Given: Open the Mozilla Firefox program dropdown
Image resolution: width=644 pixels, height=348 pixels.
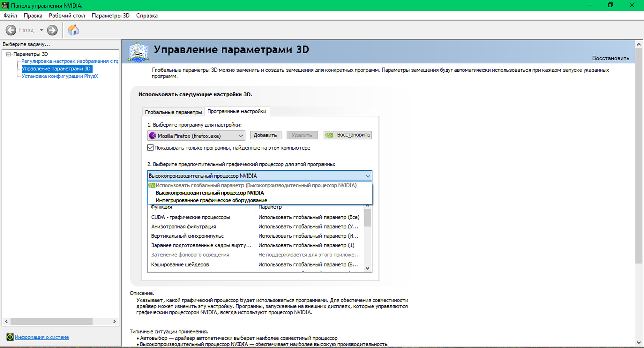Looking at the screenshot, I should click(x=196, y=135).
